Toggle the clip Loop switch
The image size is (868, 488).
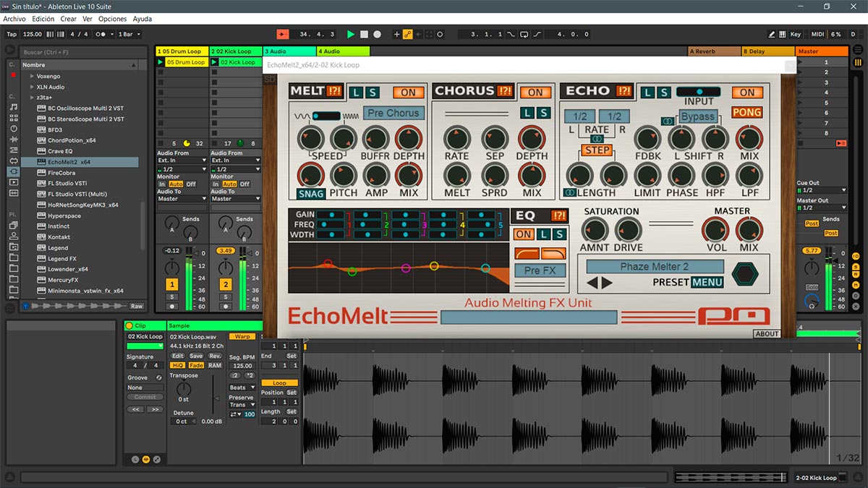point(279,382)
